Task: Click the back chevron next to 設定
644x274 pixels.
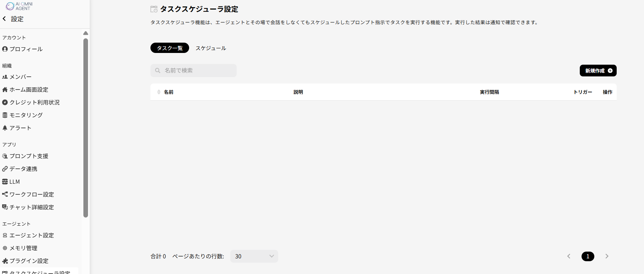Action: 4,19
